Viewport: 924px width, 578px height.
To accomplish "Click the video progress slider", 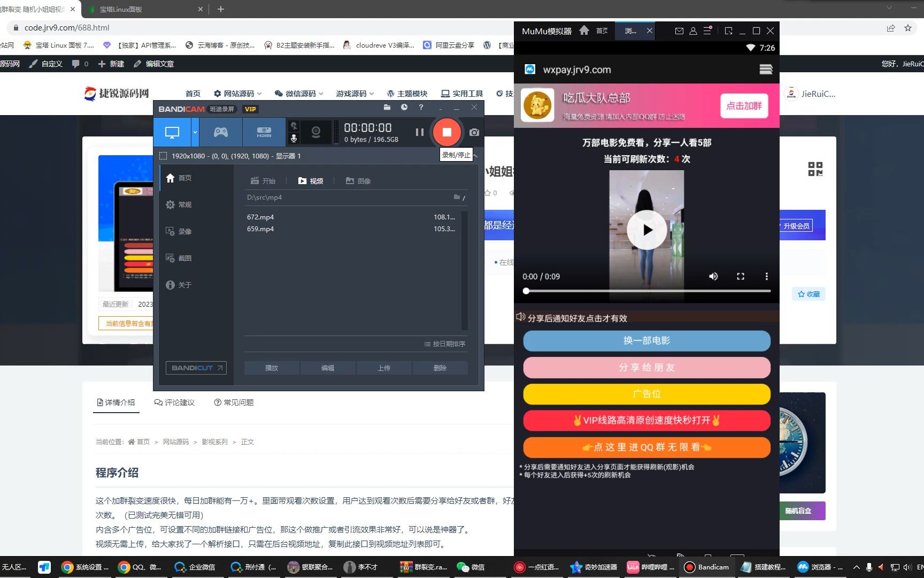I will pyautogui.click(x=647, y=291).
